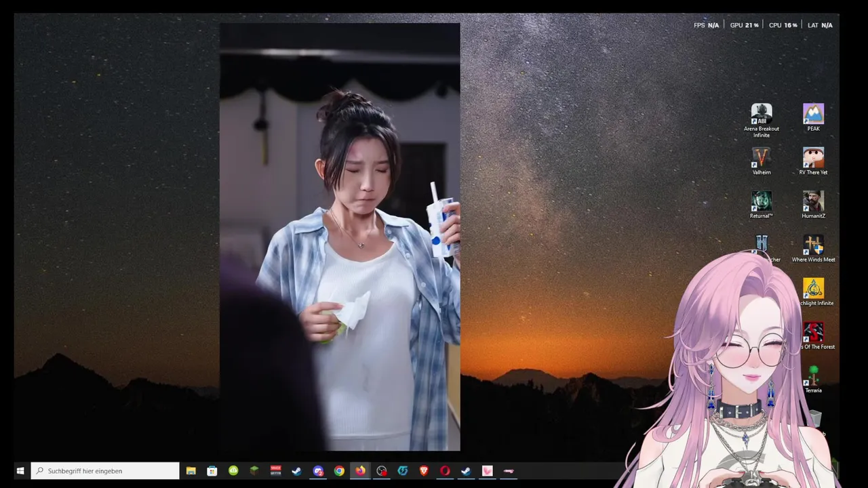Open Voicemeeter from the taskbar
The height and width of the screenshot is (488, 868).
click(x=275, y=471)
